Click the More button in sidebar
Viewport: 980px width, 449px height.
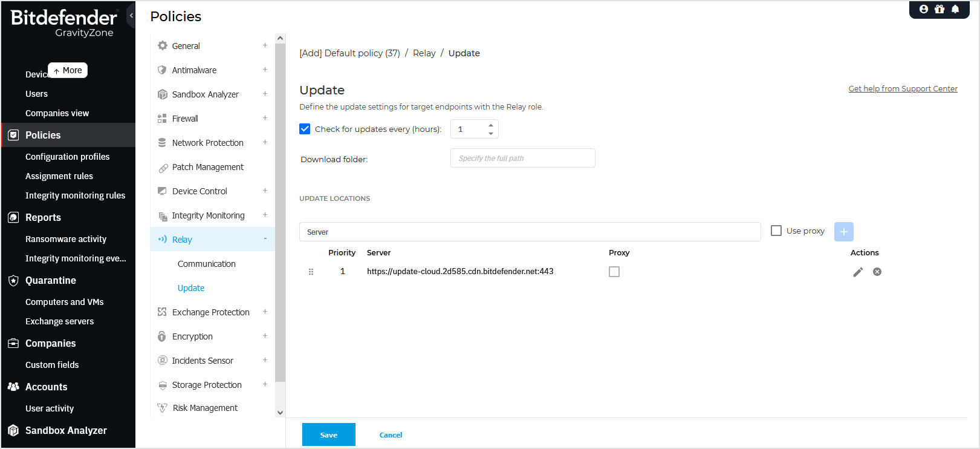pos(68,70)
